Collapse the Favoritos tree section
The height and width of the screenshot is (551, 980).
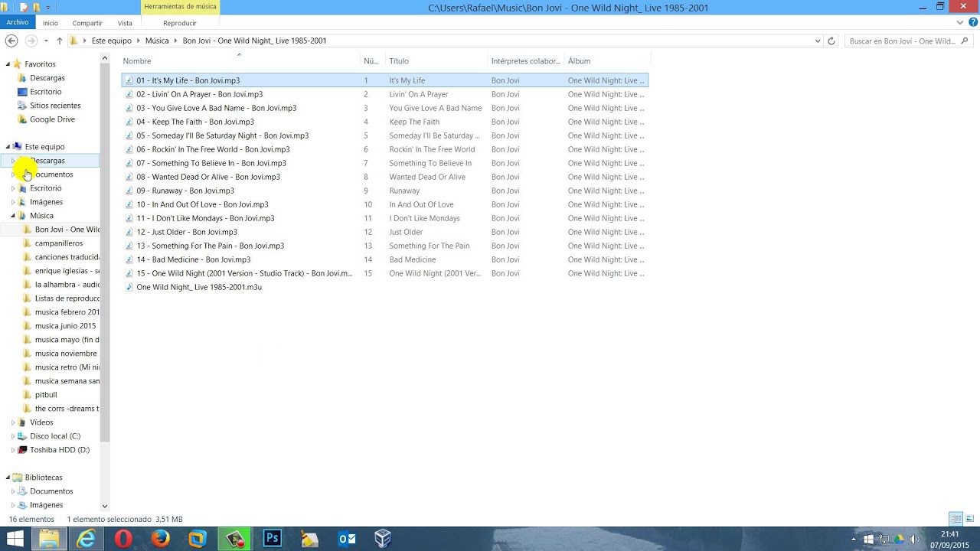click(8, 64)
